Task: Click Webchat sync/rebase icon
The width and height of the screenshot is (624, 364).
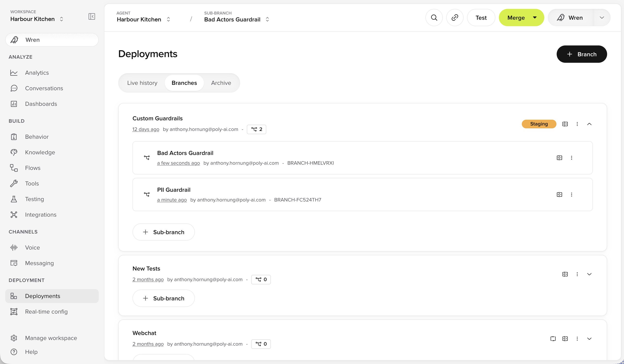Action: click(x=553, y=339)
